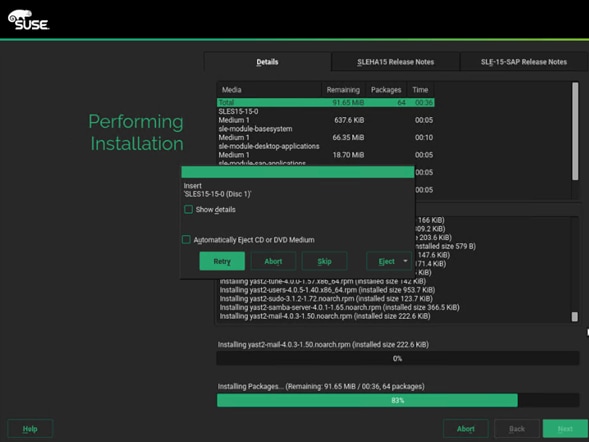The width and height of the screenshot is (589, 442).
Task: Click the bottom-bar Abort button
Action: (x=466, y=428)
